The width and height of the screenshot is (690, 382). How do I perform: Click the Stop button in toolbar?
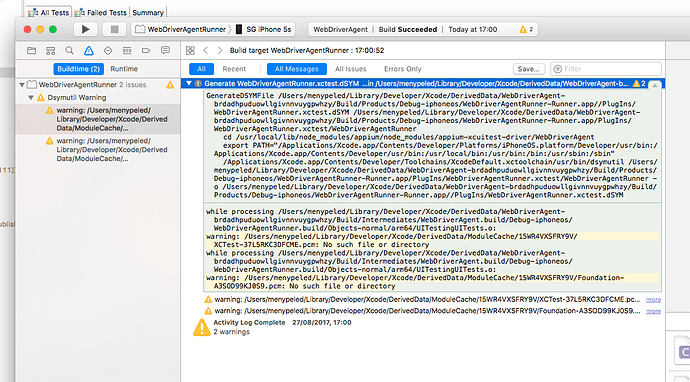114,29
